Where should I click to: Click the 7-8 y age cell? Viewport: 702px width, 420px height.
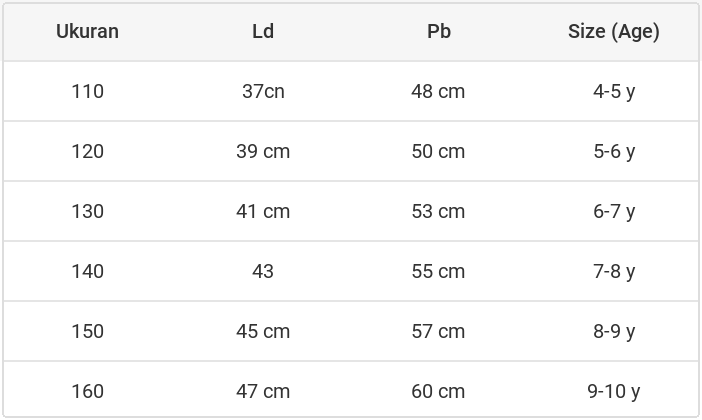[x=613, y=271]
